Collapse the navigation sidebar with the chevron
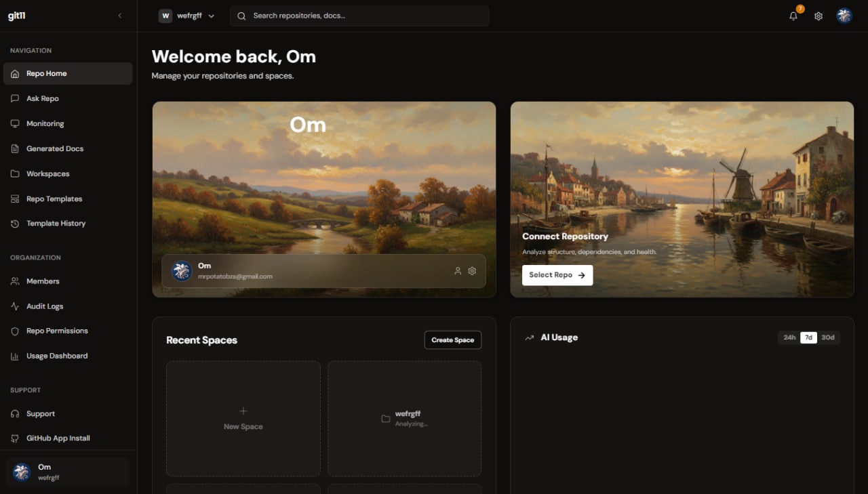 120,15
